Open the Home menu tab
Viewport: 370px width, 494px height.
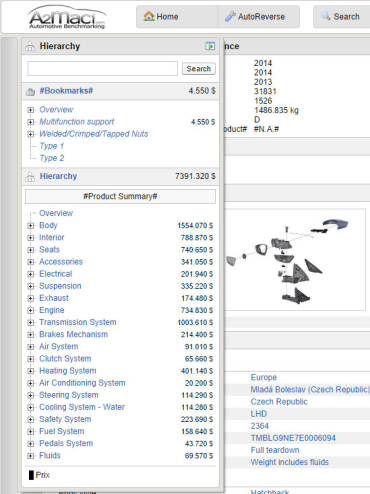point(177,16)
